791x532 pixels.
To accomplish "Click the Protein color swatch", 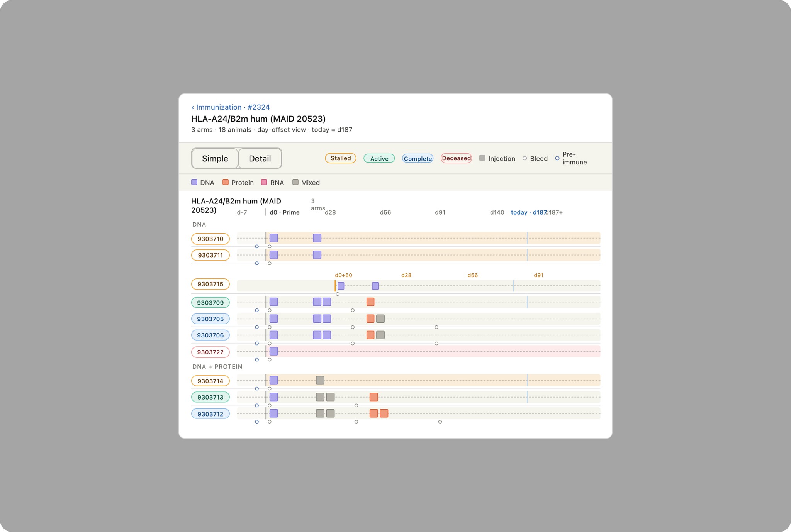I will click(x=226, y=182).
